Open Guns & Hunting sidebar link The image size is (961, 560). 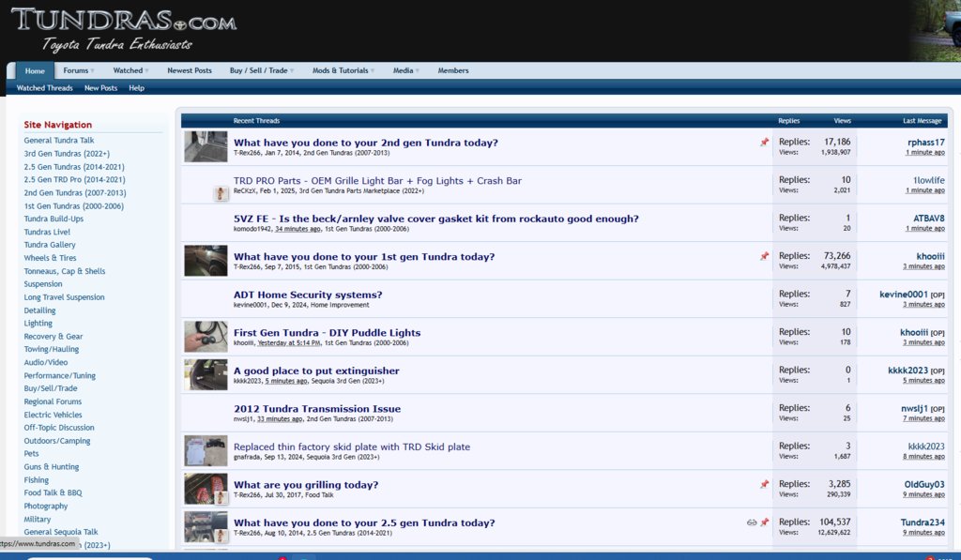[x=52, y=467]
